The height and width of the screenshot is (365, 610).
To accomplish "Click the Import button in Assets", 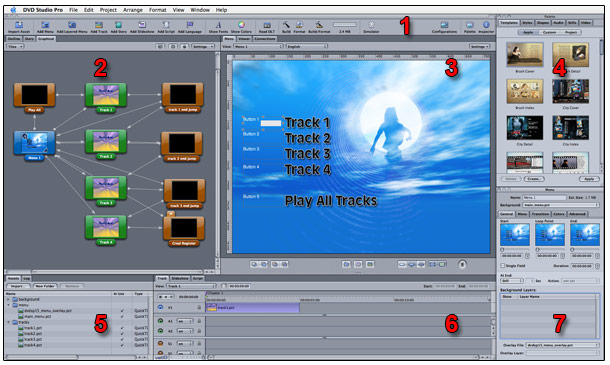I will point(17,286).
